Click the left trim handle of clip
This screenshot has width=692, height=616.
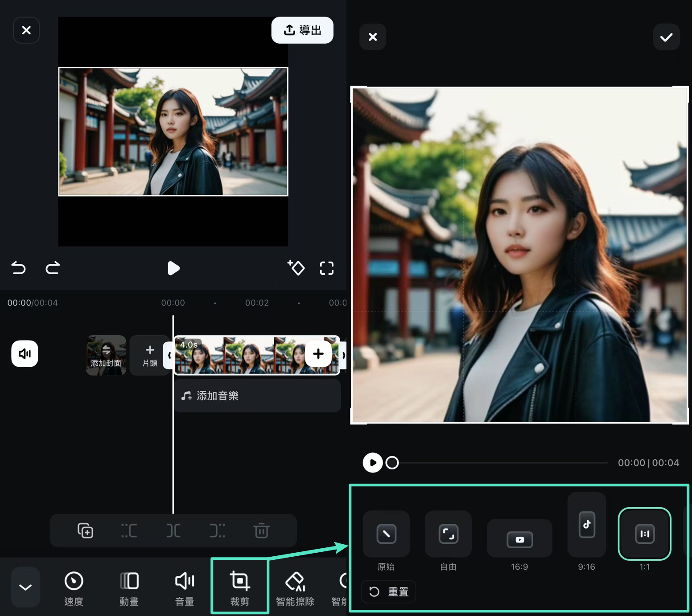coord(169,355)
